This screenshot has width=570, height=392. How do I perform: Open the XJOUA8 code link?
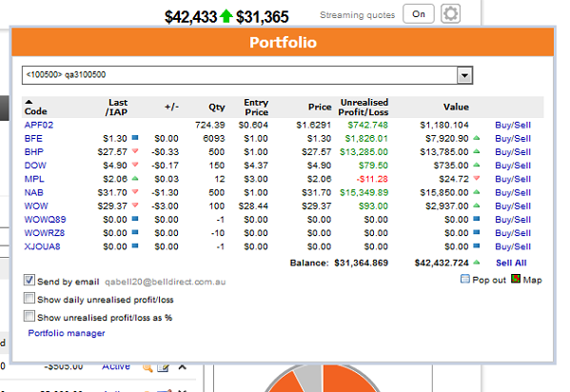[42, 246]
